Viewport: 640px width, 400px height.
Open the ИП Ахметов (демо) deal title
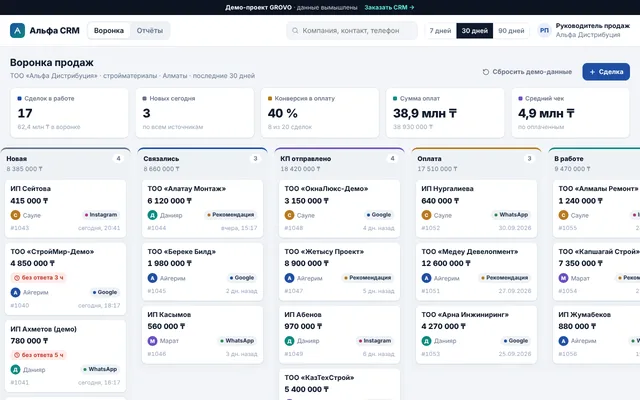click(43, 329)
